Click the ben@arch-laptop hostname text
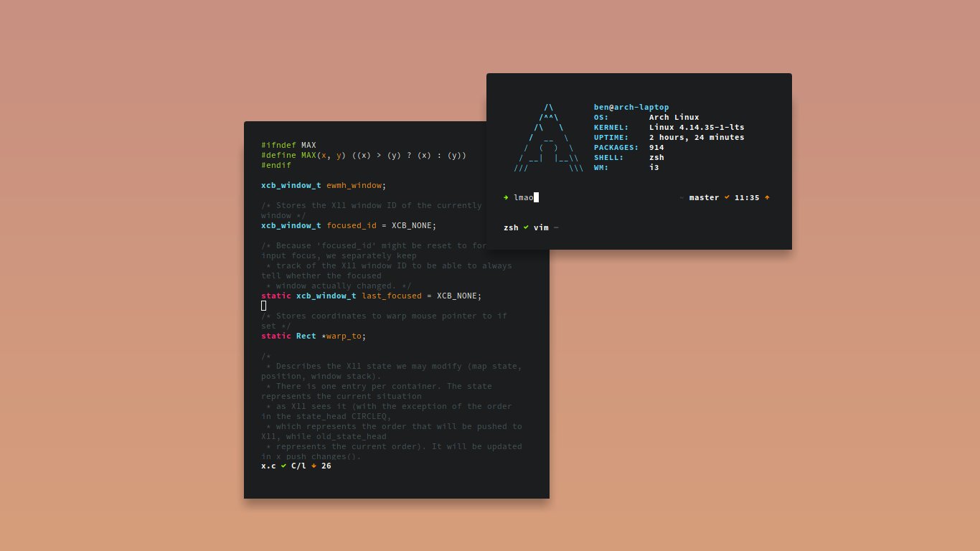This screenshot has width=980, height=551. (630, 107)
